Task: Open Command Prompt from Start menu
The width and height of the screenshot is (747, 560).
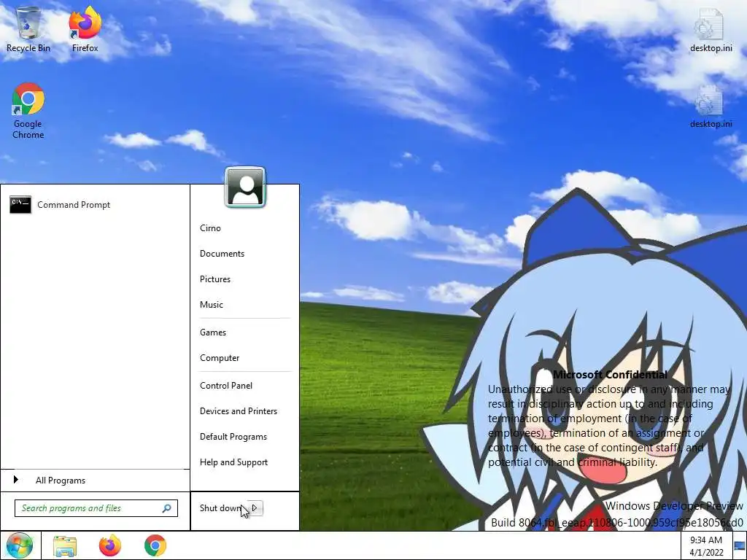Action: (95, 205)
